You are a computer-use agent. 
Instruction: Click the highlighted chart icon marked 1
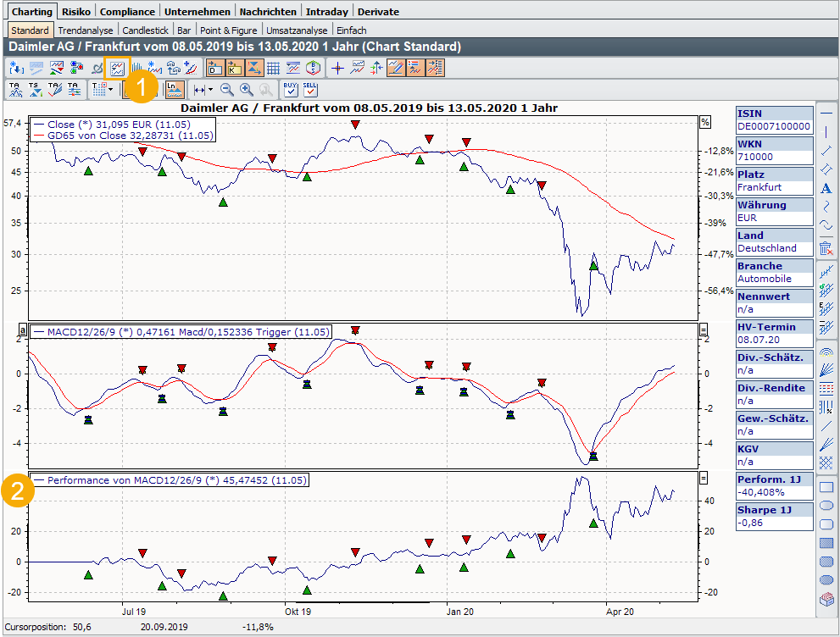tap(118, 68)
